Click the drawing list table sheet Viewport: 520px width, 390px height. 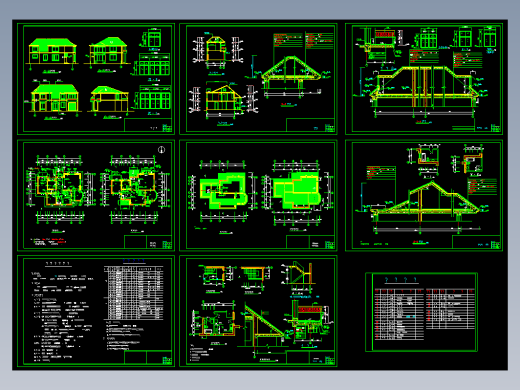tap(422, 312)
